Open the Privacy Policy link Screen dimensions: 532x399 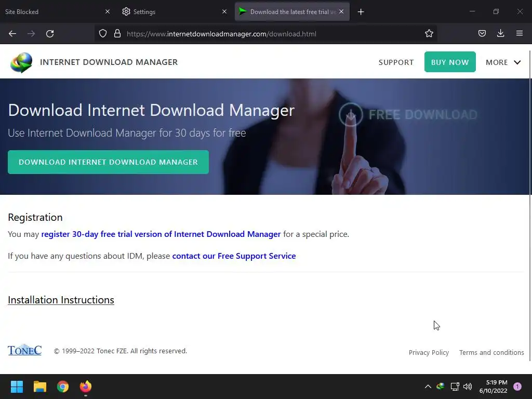pyautogui.click(x=429, y=353)
